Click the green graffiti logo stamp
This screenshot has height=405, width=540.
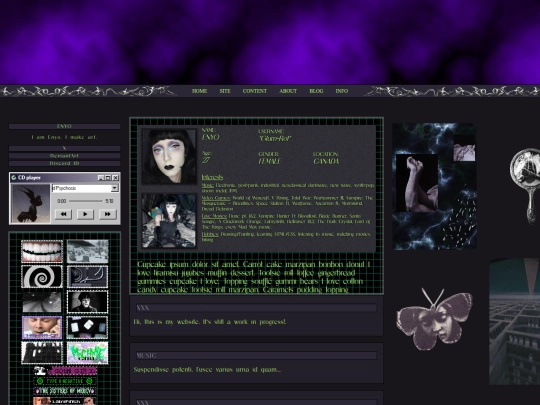tap(87, 353)
